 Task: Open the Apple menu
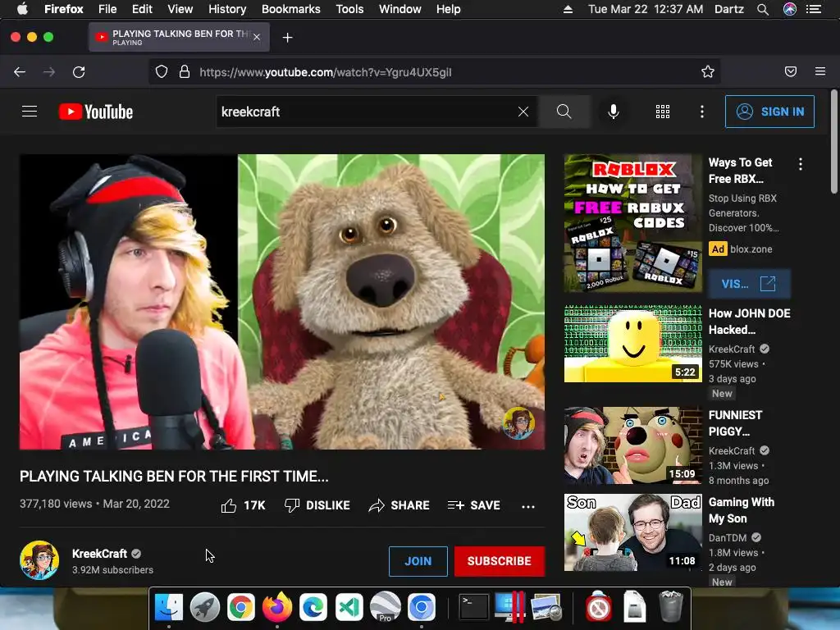[x=22, y=8]
